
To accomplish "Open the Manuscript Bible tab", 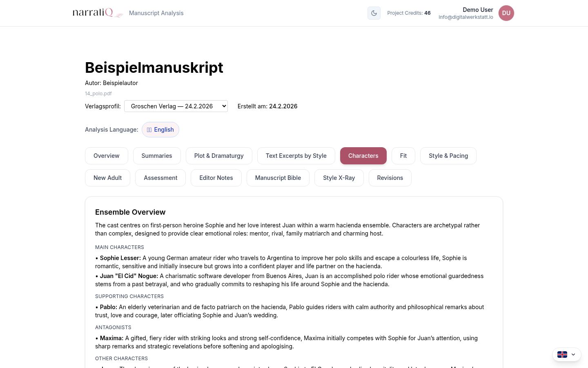I will click(x=278, y=178).
